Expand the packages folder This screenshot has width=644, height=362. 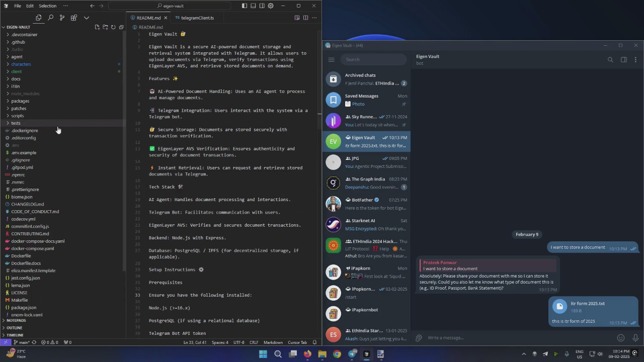(20, 101)
